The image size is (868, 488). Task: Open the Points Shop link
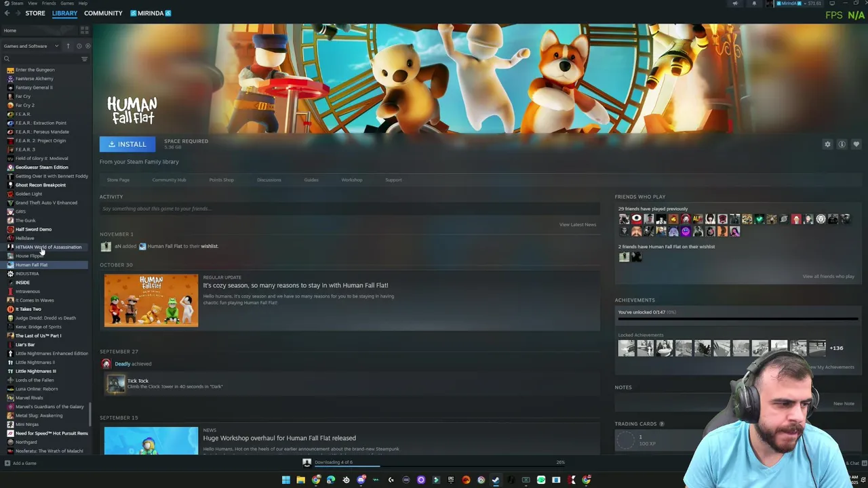[221, 180]
